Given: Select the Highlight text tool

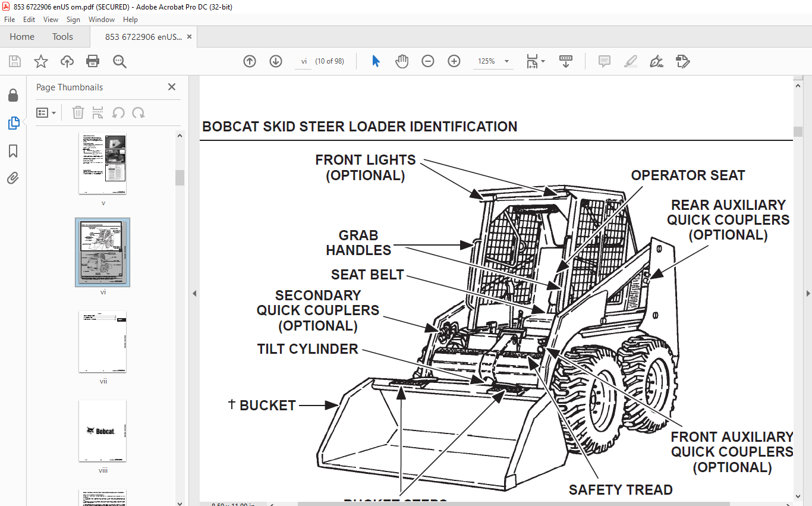Looking at the screenshot, I should click(x=631, y=61).
